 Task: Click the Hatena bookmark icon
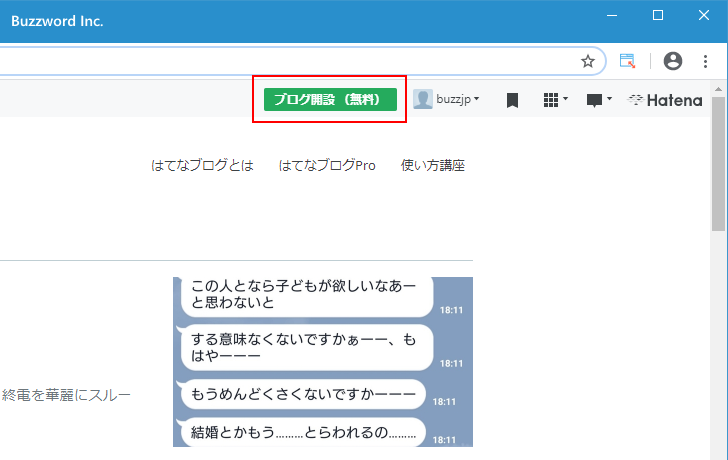512,100
